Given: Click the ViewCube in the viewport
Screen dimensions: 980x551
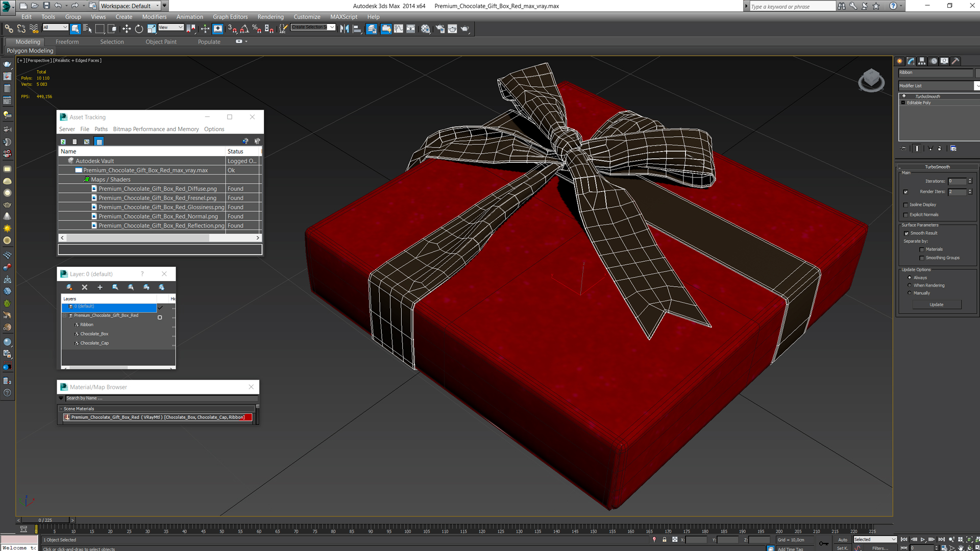Looking at the screenshot, I should (871, 80).
